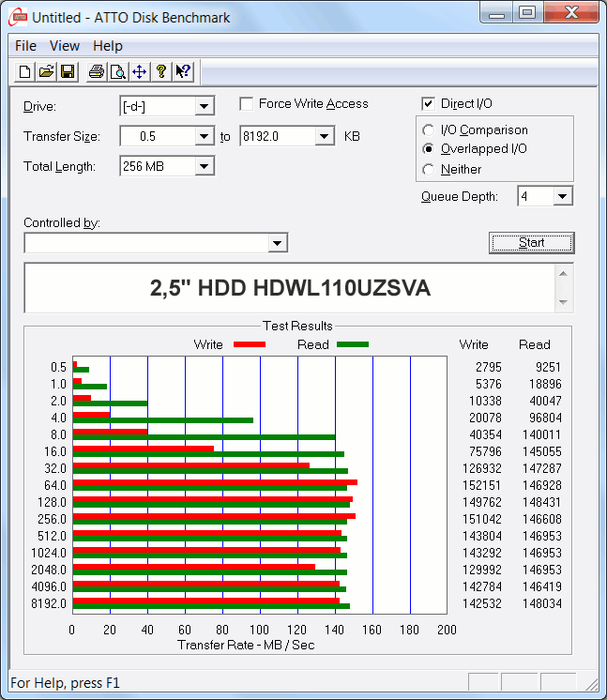Expand the minimum Transfer Size dropdown at 0.5
The image size is (607, 700).
[204, 136]
